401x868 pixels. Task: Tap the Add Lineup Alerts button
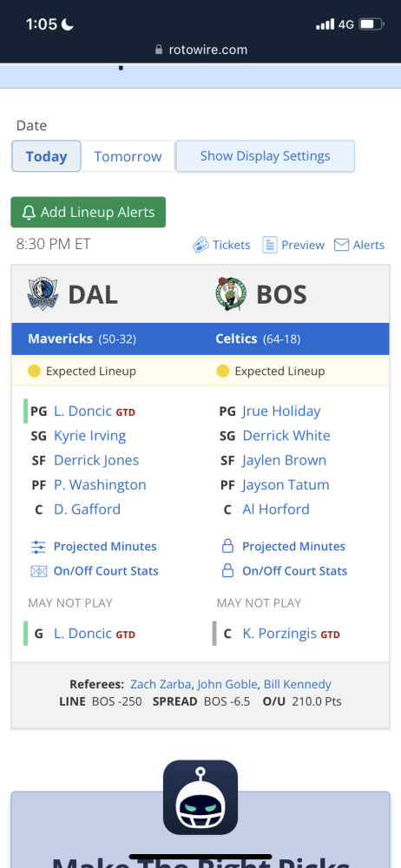pyautogui.click(x=88, y=212)
